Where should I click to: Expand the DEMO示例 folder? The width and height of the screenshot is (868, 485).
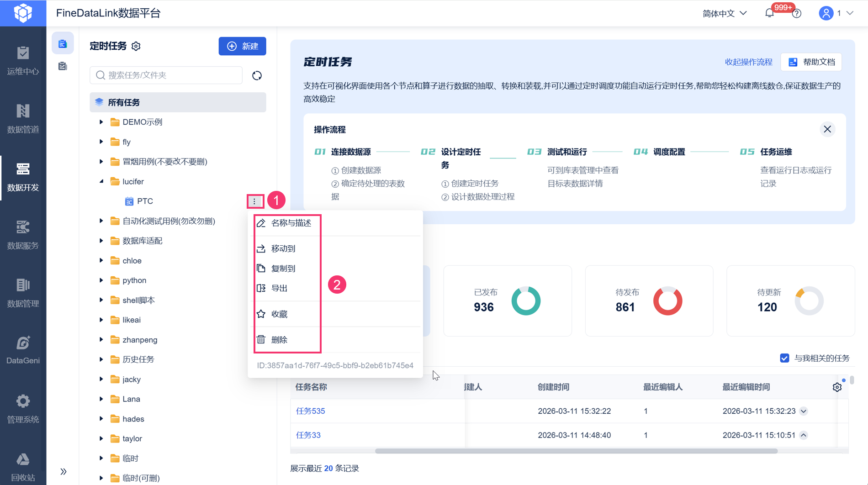coord(101,122)
